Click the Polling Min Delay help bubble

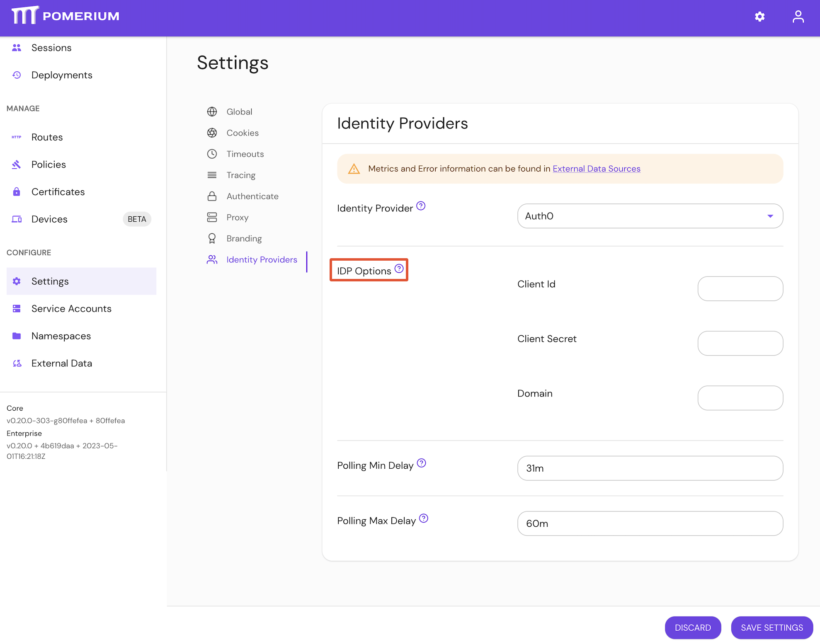(x=422, y=463)
